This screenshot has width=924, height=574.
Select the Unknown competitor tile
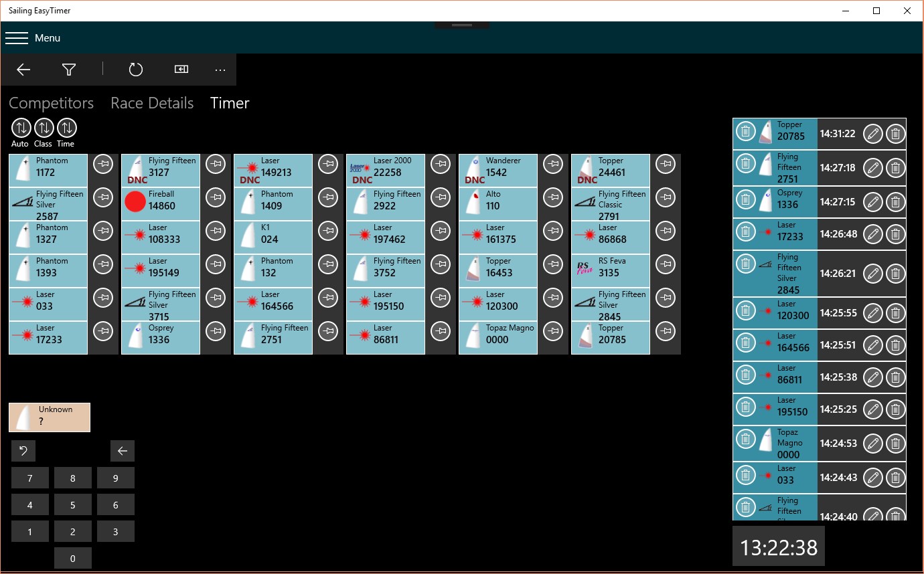pos(49,417)
